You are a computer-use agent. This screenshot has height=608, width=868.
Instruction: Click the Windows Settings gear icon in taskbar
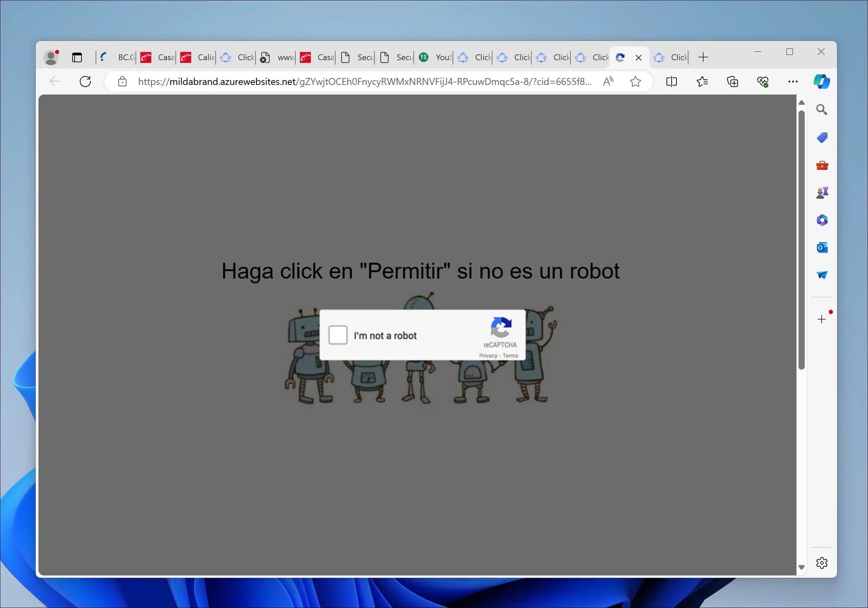(822, 563)
